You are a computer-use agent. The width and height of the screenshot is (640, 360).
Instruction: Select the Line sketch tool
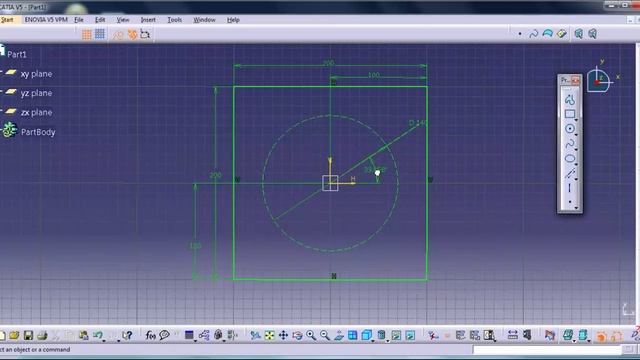tap(570, 173)
